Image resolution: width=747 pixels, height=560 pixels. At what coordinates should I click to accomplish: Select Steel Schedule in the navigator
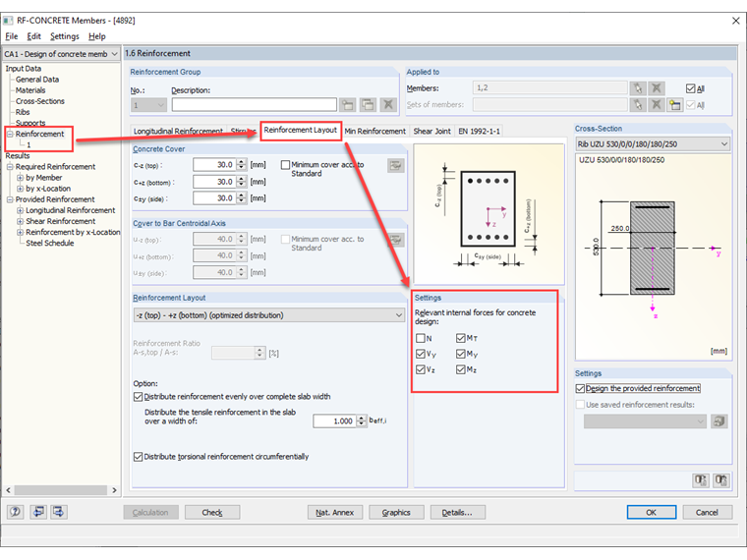[x=49, y=243]
